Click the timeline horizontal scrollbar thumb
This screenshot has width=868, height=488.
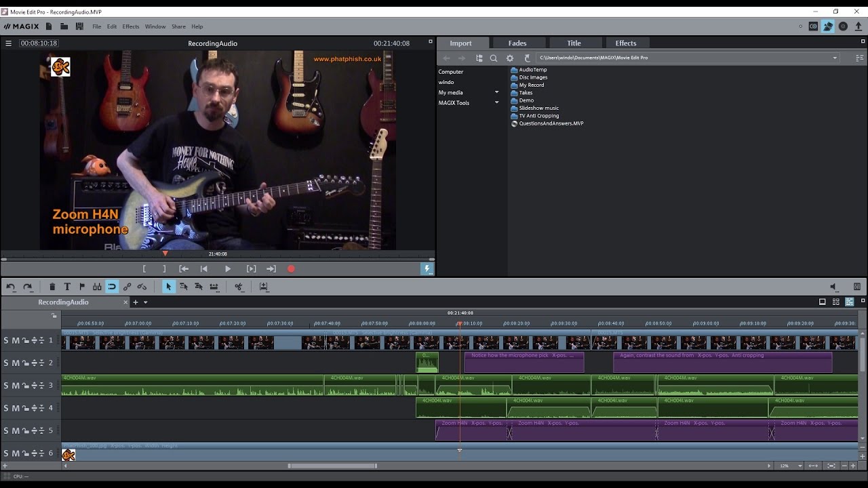pos(332,466)
